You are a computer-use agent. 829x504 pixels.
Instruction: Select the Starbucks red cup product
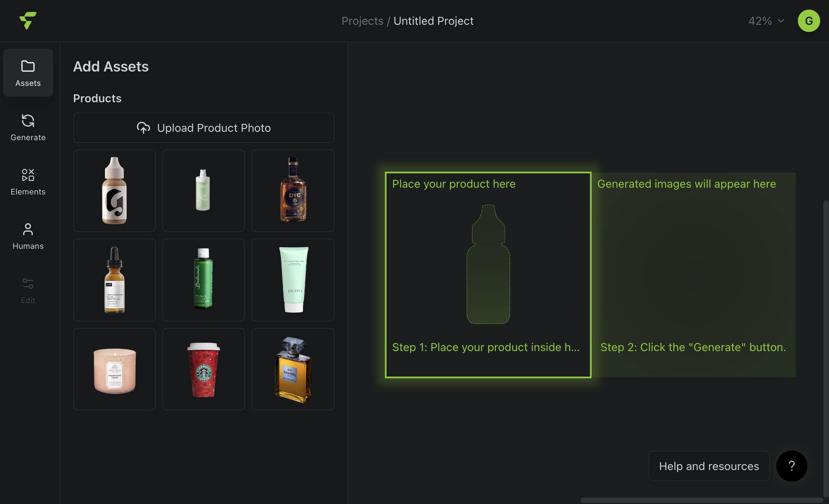(x=203, y=369)
